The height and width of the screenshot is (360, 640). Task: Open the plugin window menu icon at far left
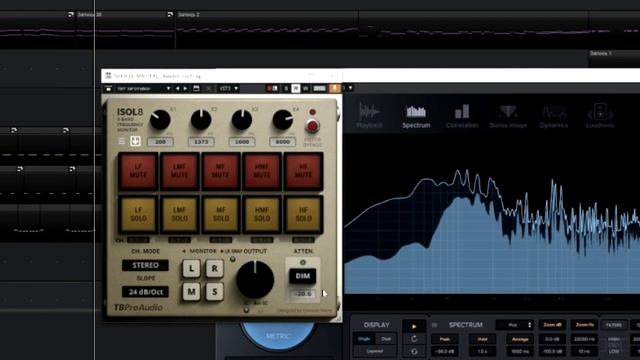[x=109, y=89]
